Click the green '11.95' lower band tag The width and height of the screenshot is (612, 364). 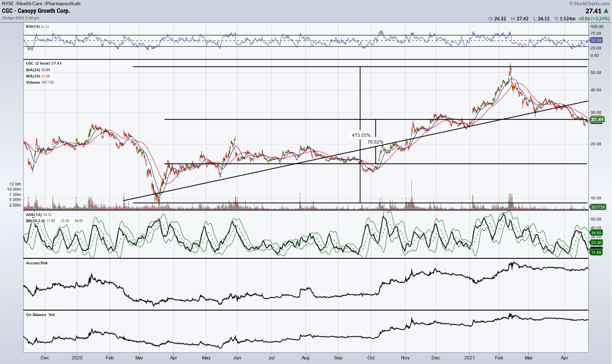596,252
